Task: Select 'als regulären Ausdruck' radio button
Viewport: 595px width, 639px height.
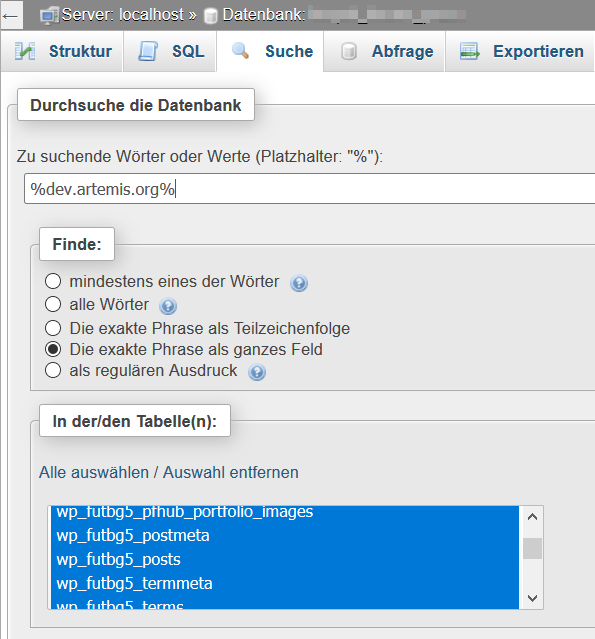Action: 53,370
